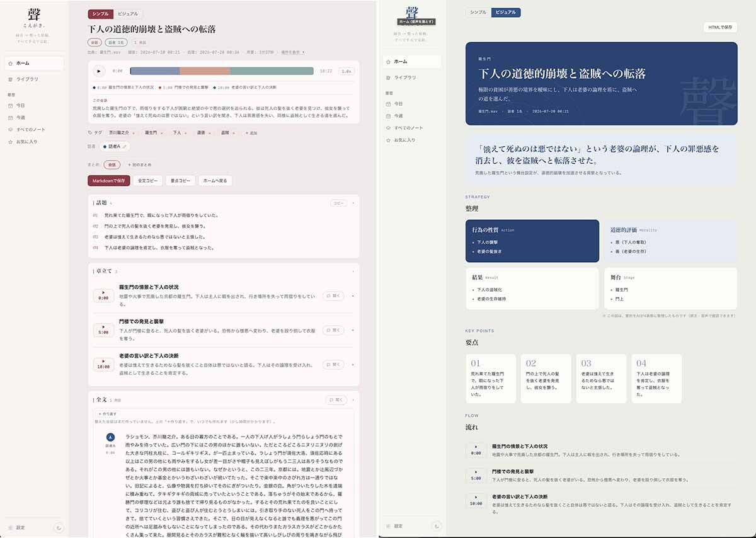Play 5:00 flow item in right window
Viewport: 756px width, 538px height.
click(476, 474)
